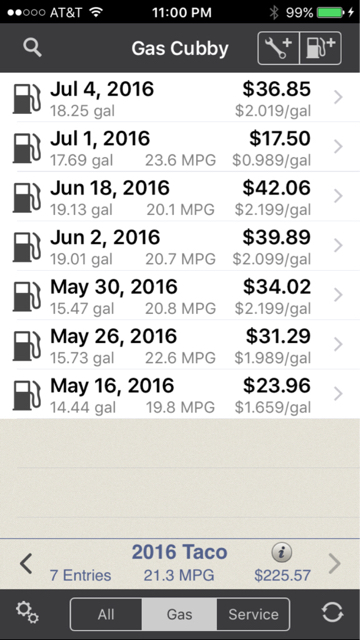The width and height of the screenshot is (360, 640).
Task: Go to the next vehicle with the right arrow
Action: [x=335, y=563]
